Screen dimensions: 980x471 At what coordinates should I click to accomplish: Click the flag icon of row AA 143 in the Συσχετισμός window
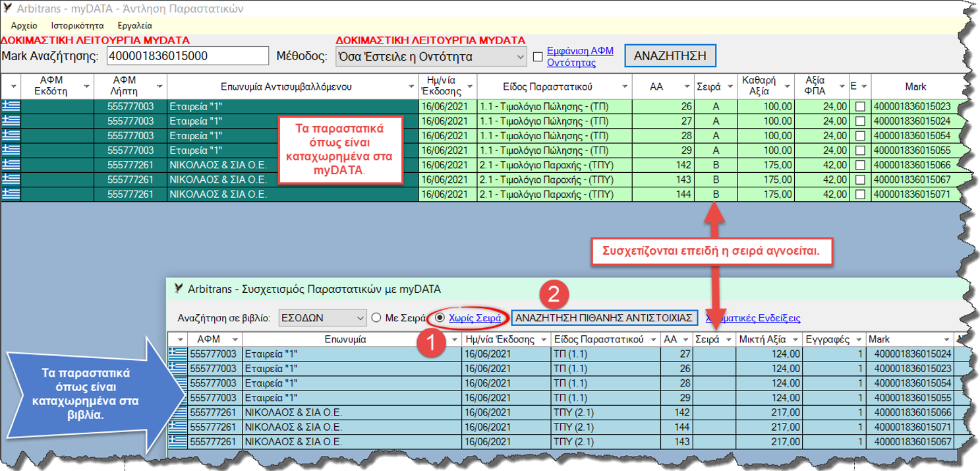178,442
